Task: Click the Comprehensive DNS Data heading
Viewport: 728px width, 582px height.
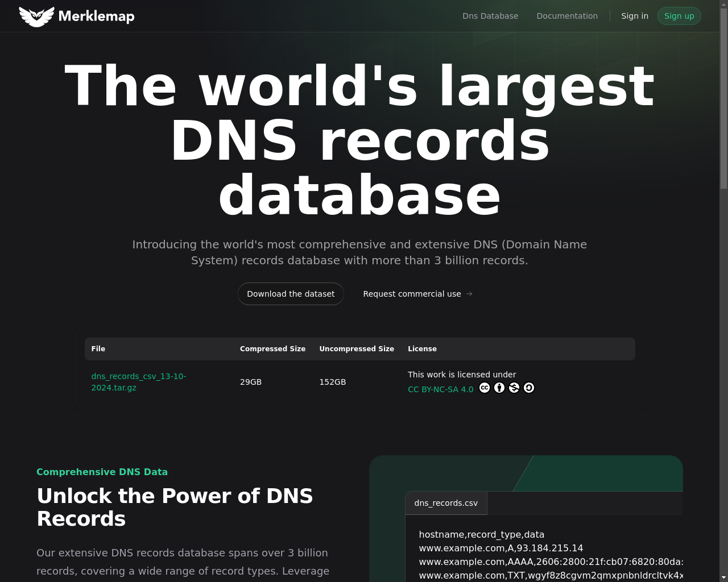Action: [102, 472]
